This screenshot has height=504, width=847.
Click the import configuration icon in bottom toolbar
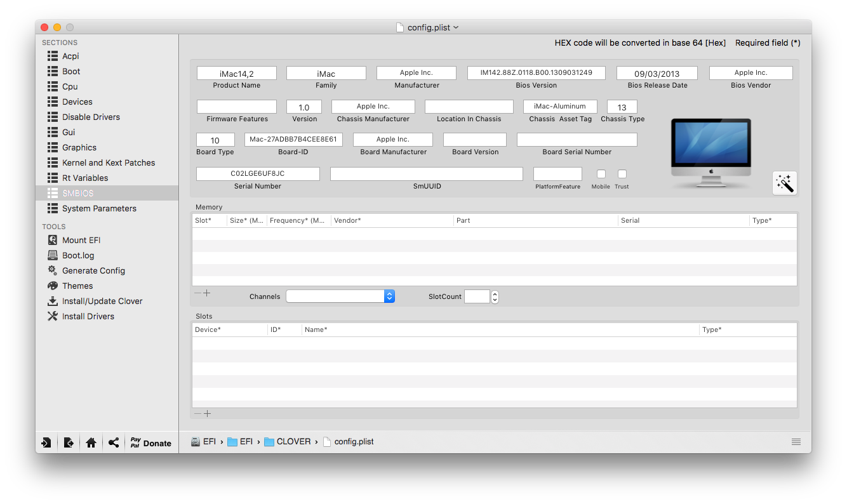(x=46, y=443)
